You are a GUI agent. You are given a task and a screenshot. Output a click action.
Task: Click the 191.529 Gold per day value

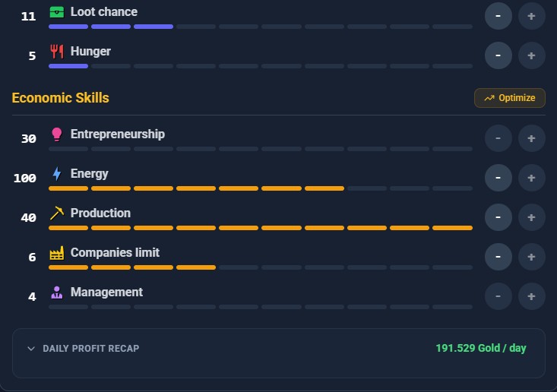(x=481, y=348)
